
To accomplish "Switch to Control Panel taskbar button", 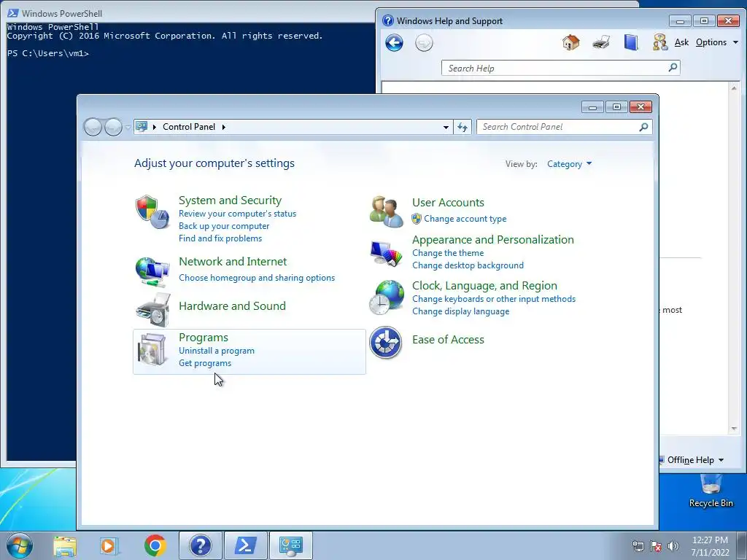I will (290, 545).
